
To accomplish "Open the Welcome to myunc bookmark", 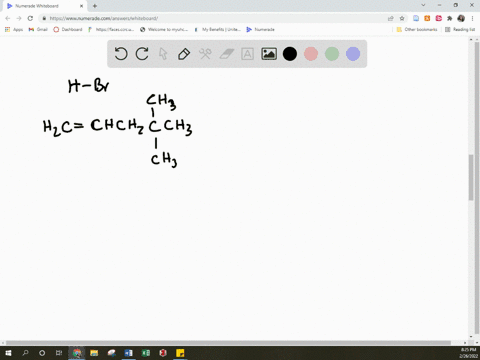I will click(x=164, y=29).
